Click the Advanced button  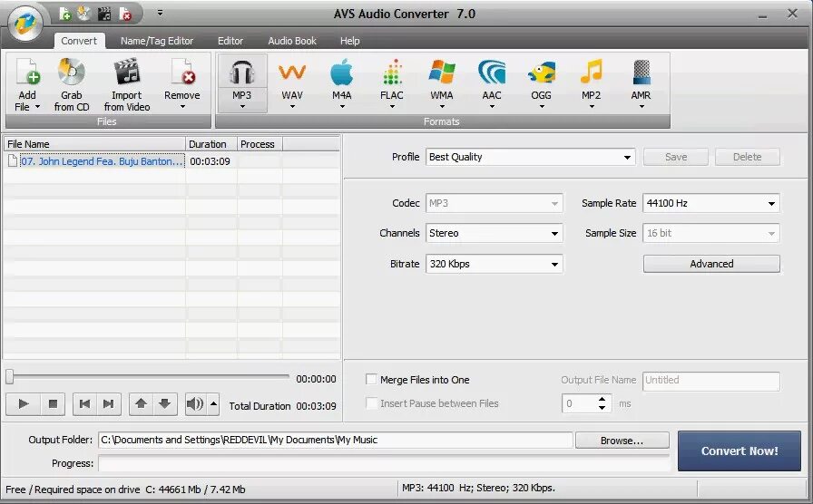[x=711, y=264]
